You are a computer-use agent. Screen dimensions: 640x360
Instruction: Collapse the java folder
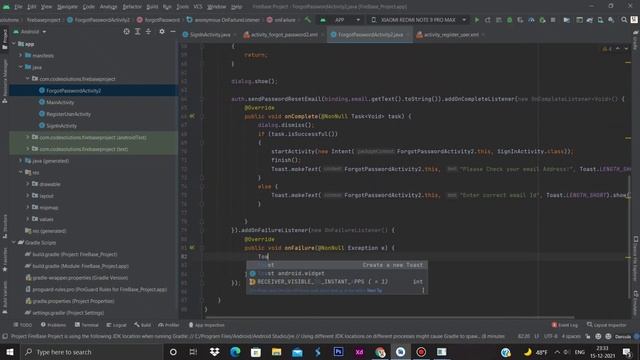click(x=21, y=67)
